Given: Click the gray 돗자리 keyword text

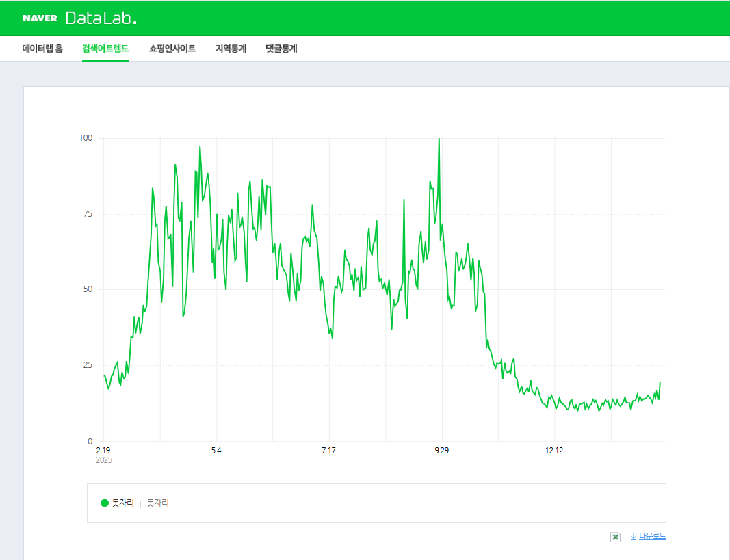Looking at the screenshot, I should tap(158, 503).
